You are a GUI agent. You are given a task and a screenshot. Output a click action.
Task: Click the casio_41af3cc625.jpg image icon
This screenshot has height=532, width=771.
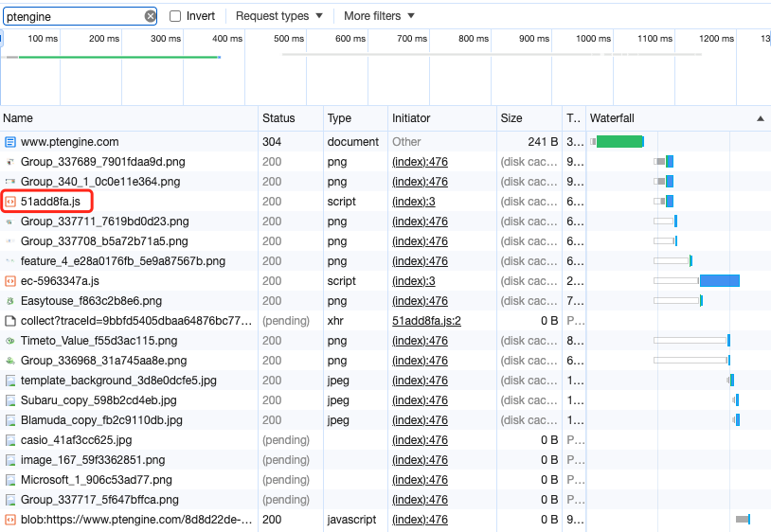pyautogui.click(x=10, y=440)
